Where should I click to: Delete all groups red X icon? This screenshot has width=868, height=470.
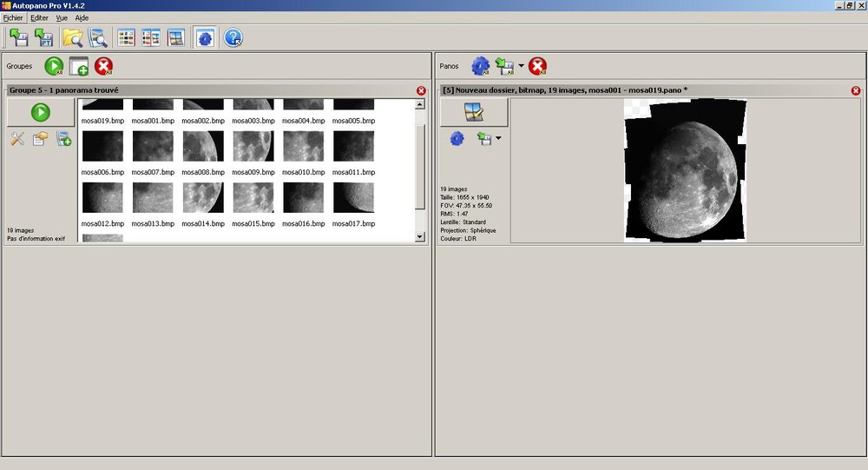pyautogui.click(x=103, y=66)
